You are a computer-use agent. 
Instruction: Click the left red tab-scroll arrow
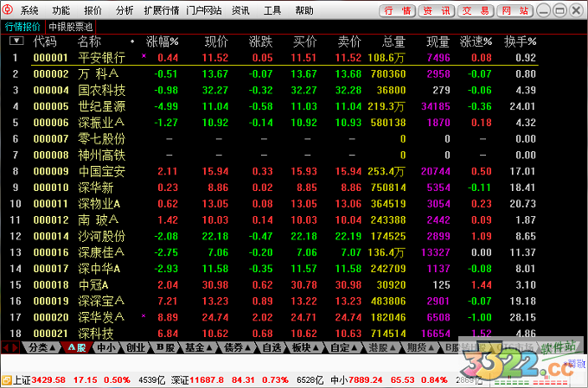click(6, 347)
